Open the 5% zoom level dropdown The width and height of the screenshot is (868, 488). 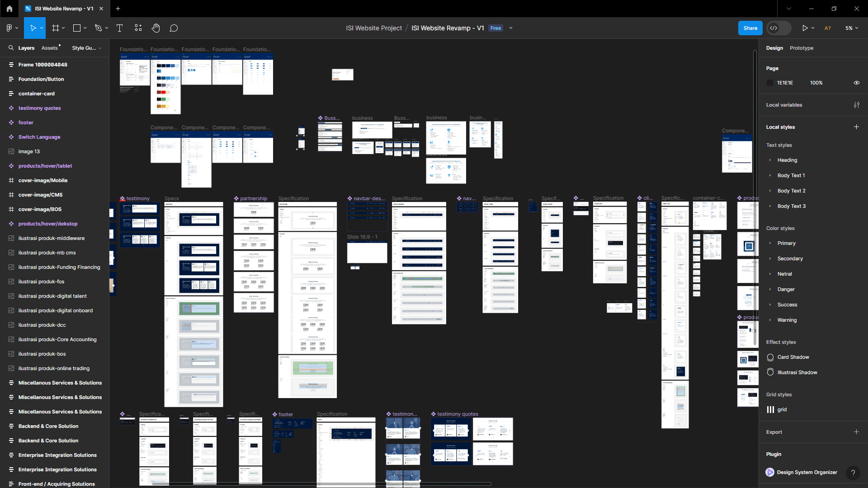[851, 28]
